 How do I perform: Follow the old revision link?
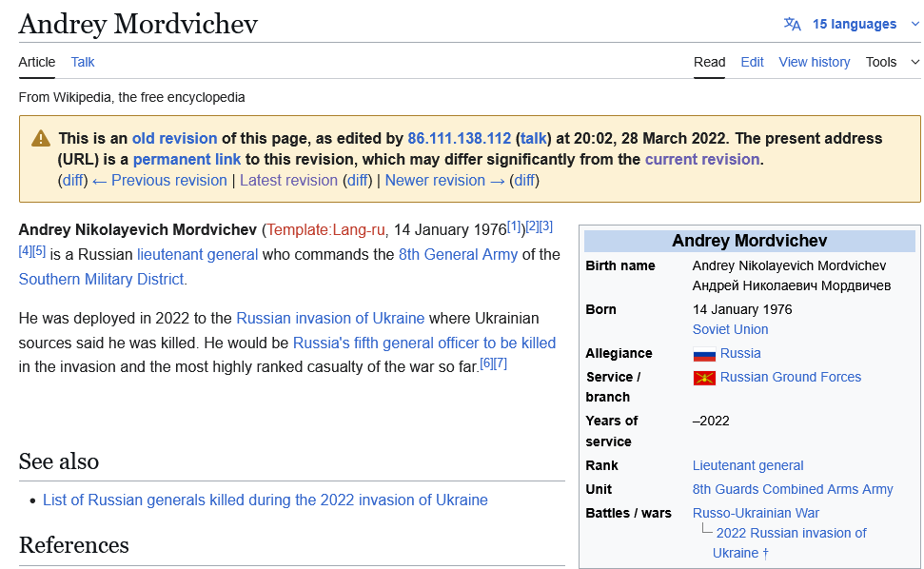[174, 138]
